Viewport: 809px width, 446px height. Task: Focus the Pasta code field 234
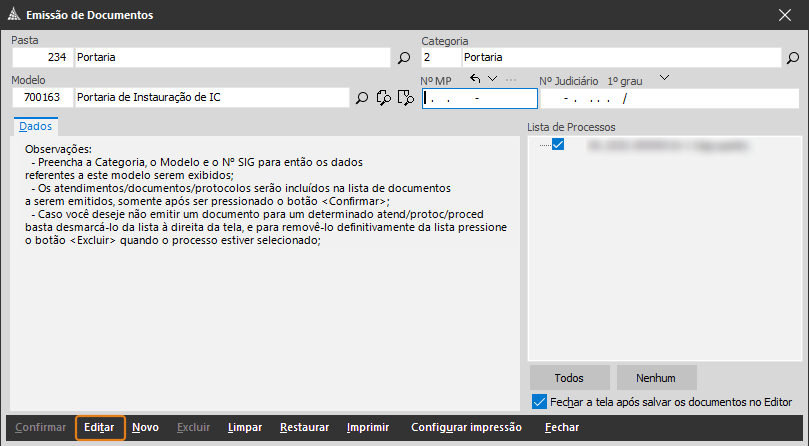point(43,57)
